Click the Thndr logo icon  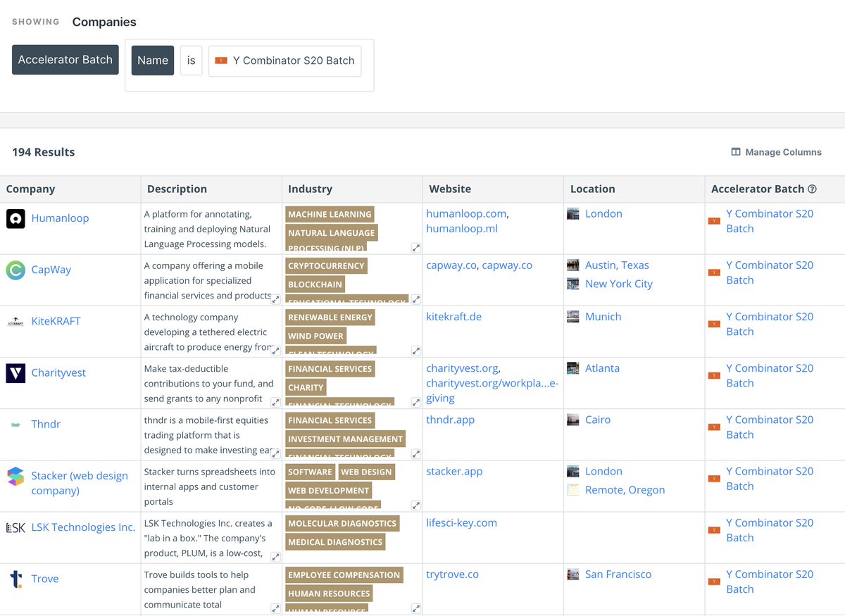pyautogui.click(x=15, y=425)
